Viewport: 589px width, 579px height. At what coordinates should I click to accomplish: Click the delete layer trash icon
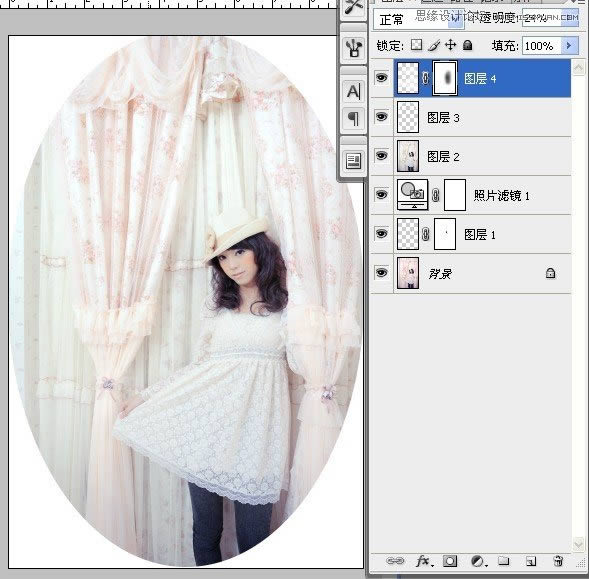[558, 561]
